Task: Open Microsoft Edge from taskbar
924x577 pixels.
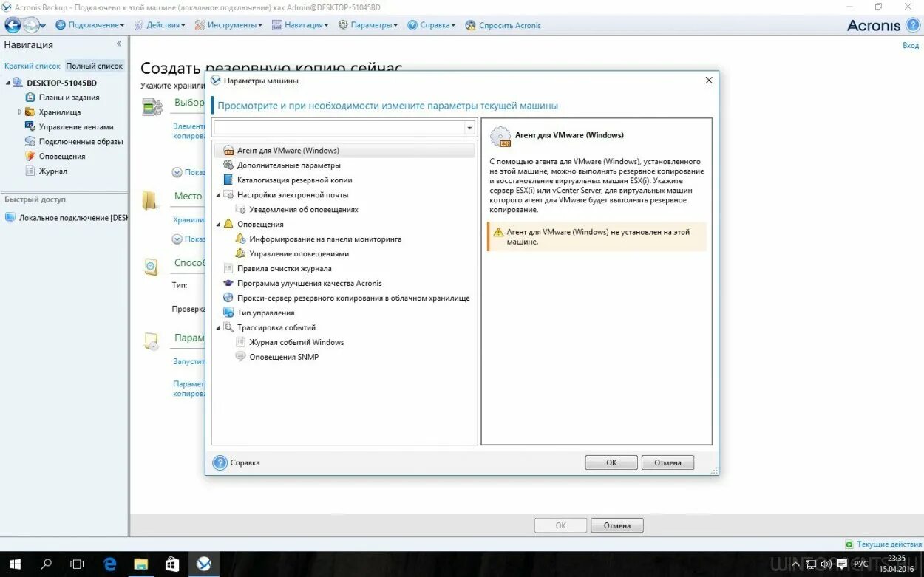Action: point(109,564)
